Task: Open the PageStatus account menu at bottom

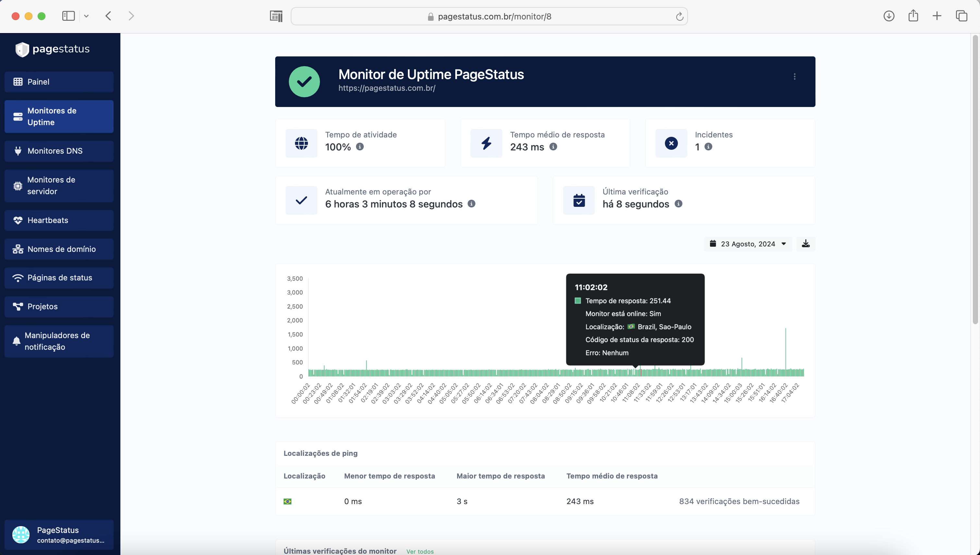Action: tap(59, 535)
